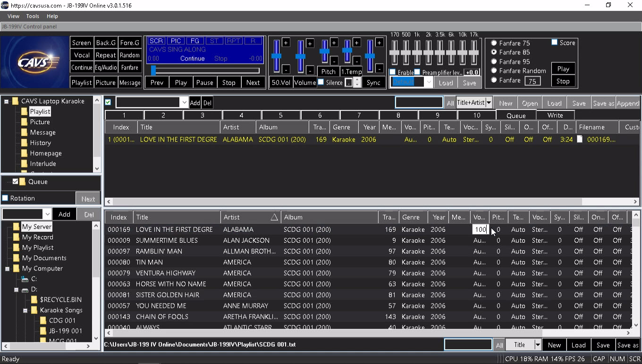
Task: Select the My Record folder icon
Action: click(x=16, y=237)
